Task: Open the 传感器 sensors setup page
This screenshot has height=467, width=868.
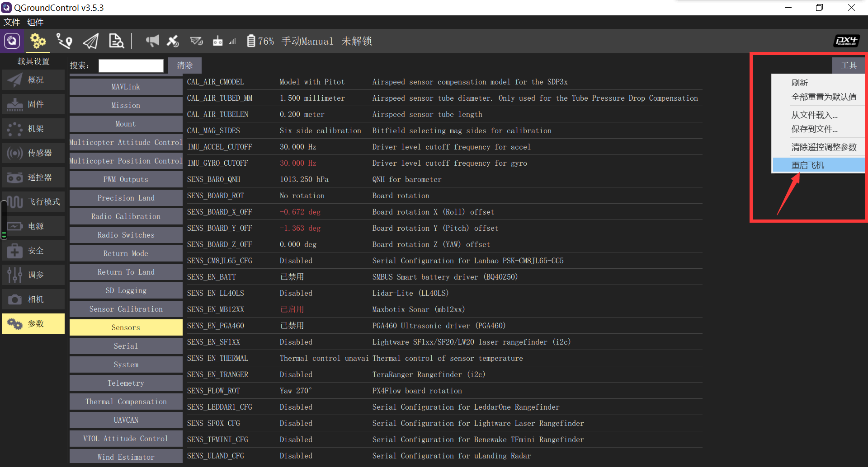Action: [x=33, y=153]
